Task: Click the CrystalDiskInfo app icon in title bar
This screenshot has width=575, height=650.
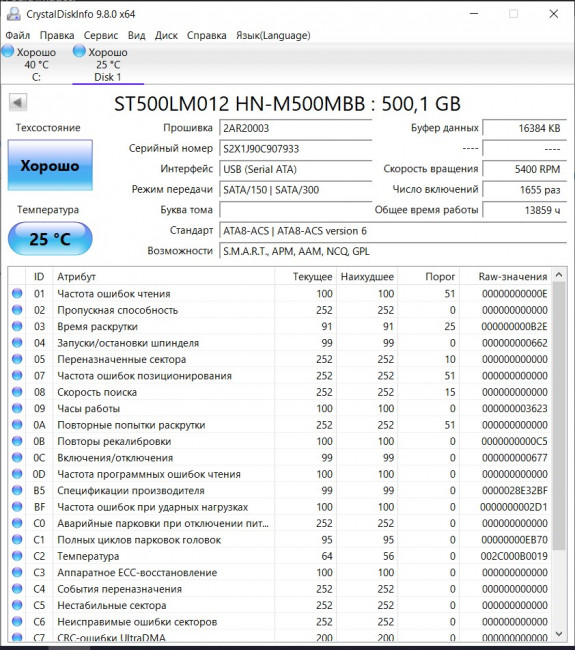Action: tap(14, 14)
